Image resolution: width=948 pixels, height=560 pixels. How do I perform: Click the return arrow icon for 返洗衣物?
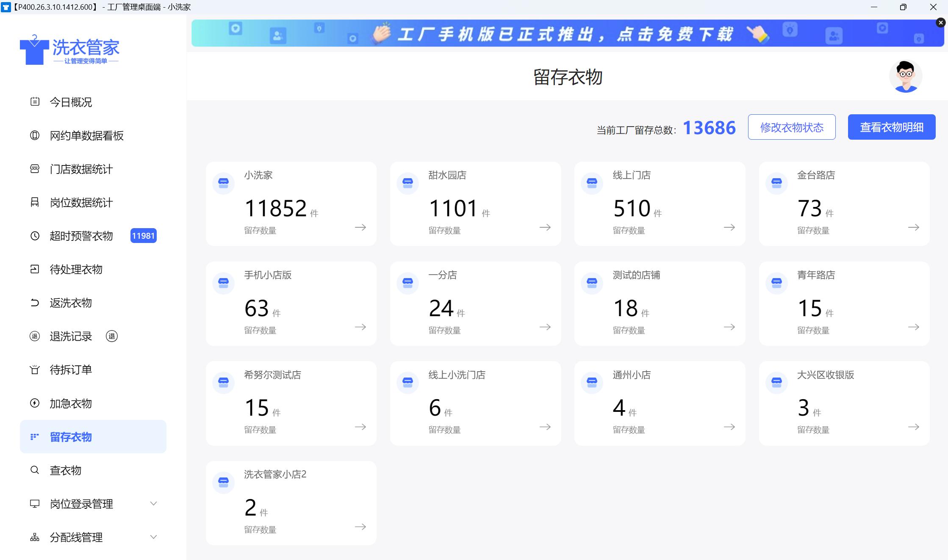[x=35, y=303]
